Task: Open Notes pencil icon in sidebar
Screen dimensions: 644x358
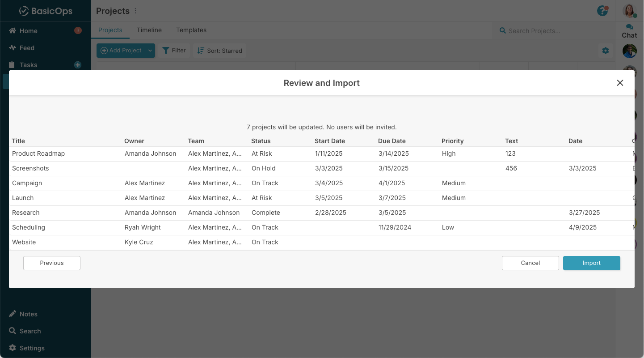Action: point(13,314)
